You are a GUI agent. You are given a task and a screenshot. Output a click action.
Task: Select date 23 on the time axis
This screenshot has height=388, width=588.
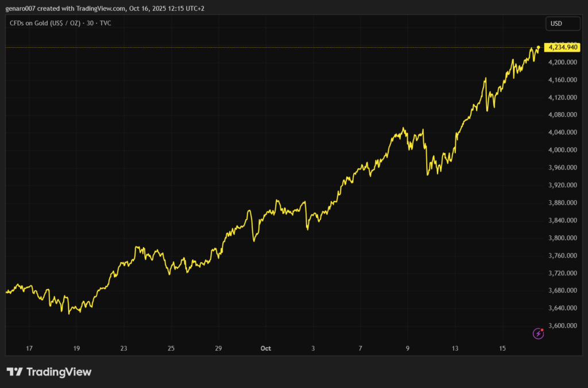click(123, 348)
